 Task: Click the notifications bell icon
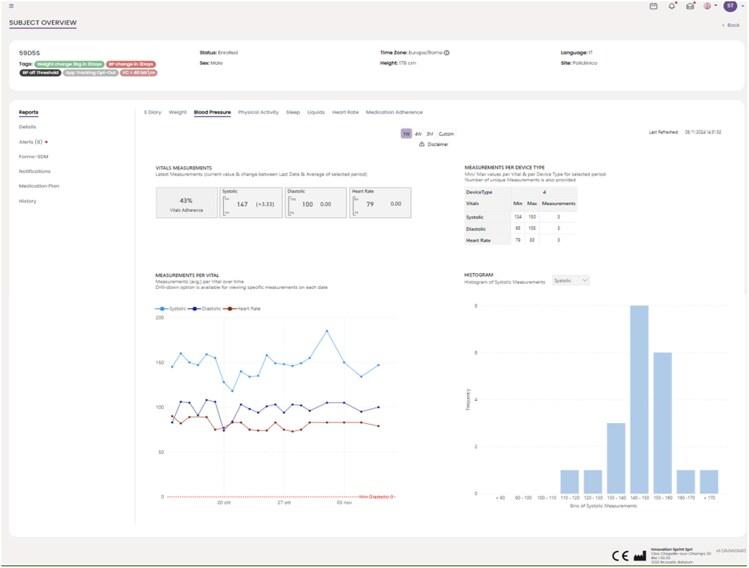click(672, 6)
